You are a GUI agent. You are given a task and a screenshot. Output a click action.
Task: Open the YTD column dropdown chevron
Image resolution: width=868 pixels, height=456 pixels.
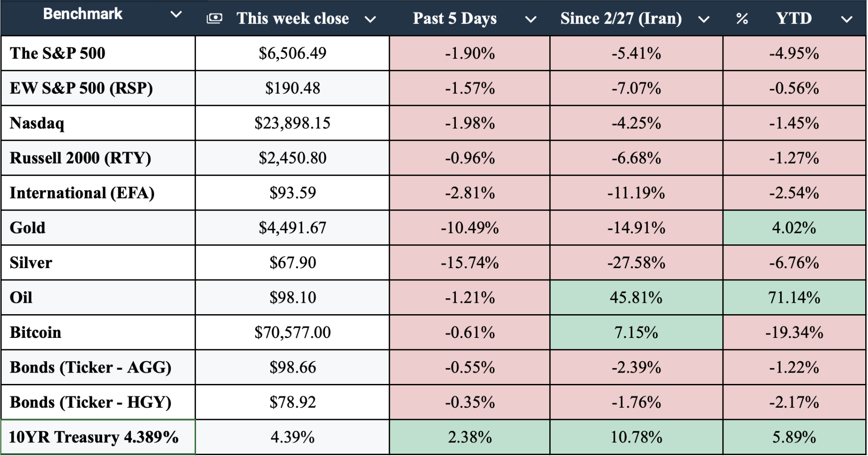point(847,19)
